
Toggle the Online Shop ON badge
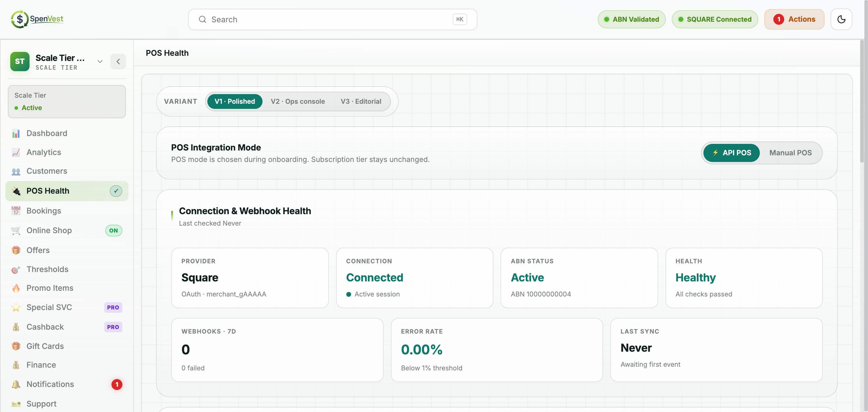pyautogui.click(x=114, y=231)
